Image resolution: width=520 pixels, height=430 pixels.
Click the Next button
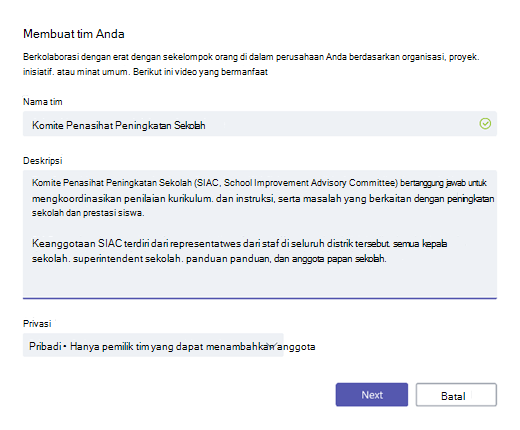[x=372, y=395]
